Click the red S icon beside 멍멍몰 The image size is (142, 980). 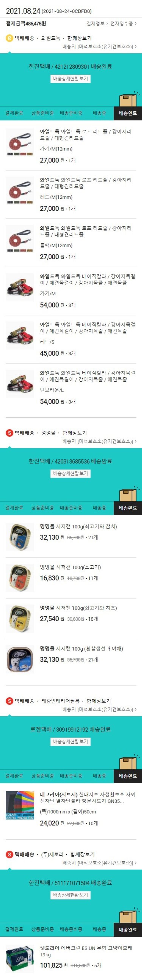pyautogui.click(x=9, y=433)
